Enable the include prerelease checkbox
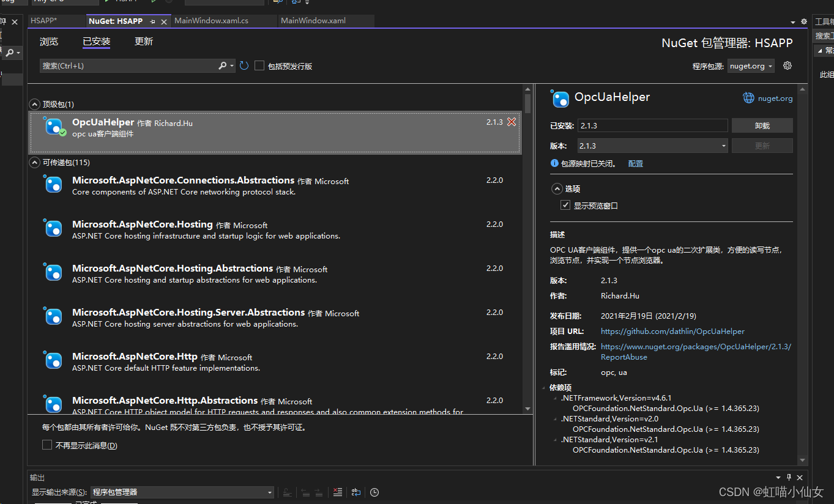The image size is (834, 504). [x=259, y=65]
